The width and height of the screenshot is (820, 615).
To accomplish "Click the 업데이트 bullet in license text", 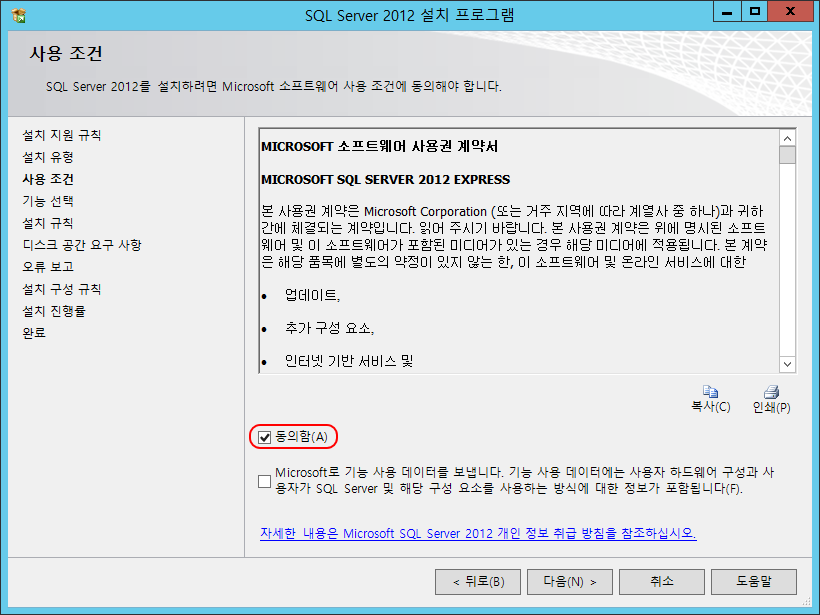I will click(x=312, y=295).
